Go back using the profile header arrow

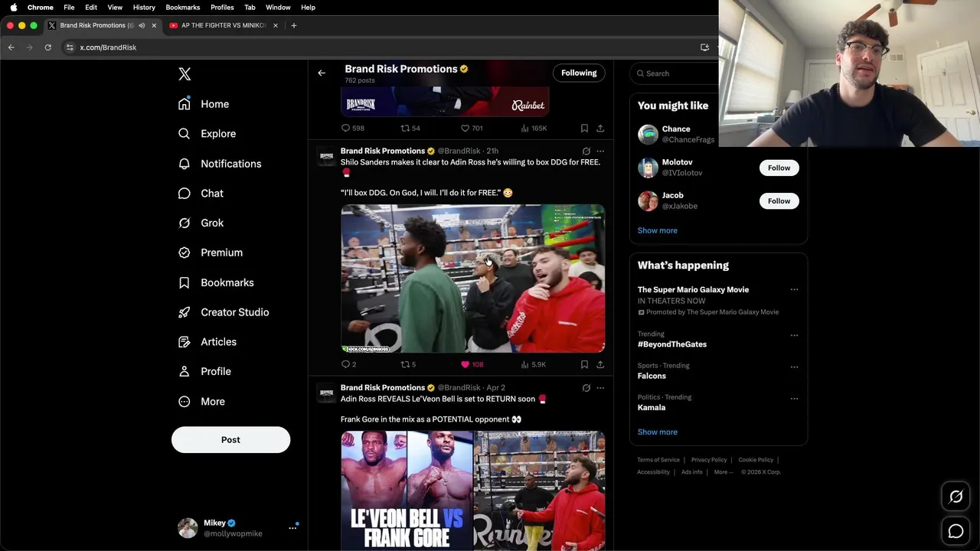click(322, 73)
